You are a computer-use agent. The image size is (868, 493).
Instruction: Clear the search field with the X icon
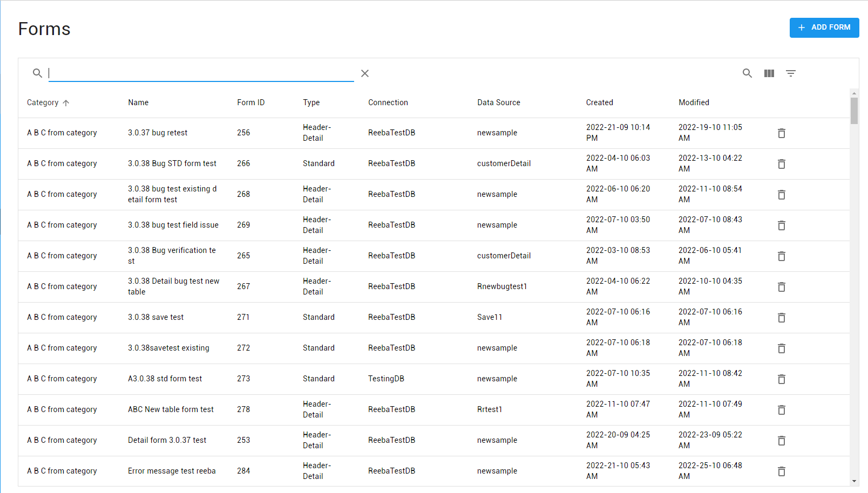point(365,73)
